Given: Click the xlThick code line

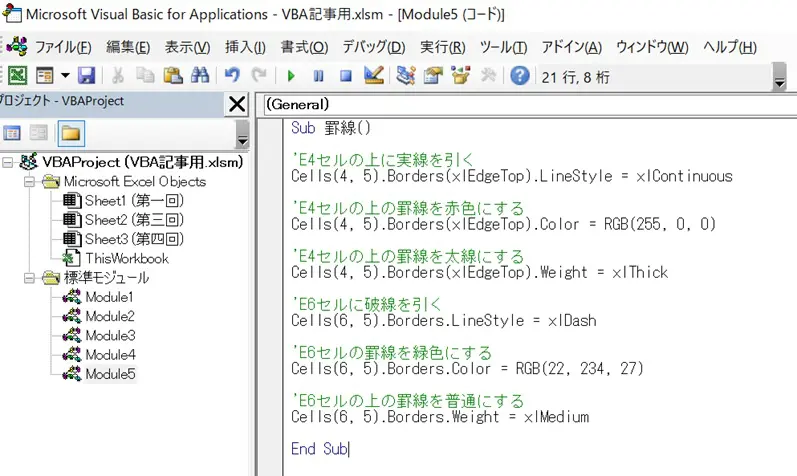Looking at the screenshot, I should (x=479, y=272).
